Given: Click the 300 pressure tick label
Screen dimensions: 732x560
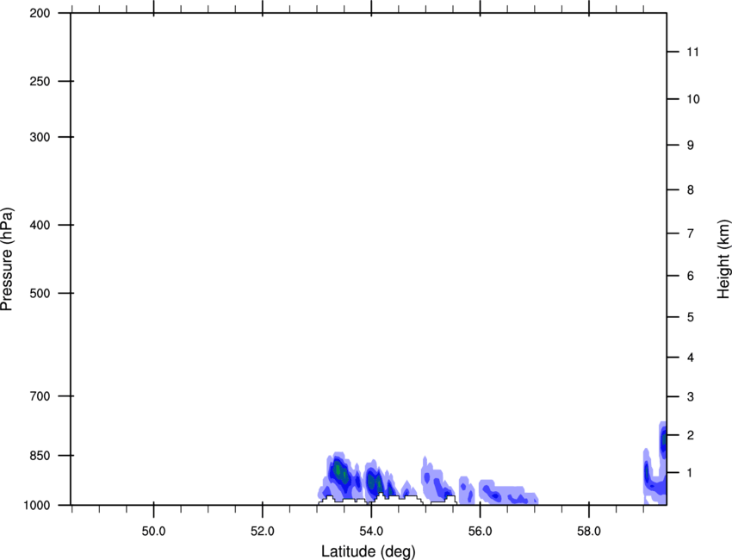Looking at the screenshot, I should click(39, 137).
